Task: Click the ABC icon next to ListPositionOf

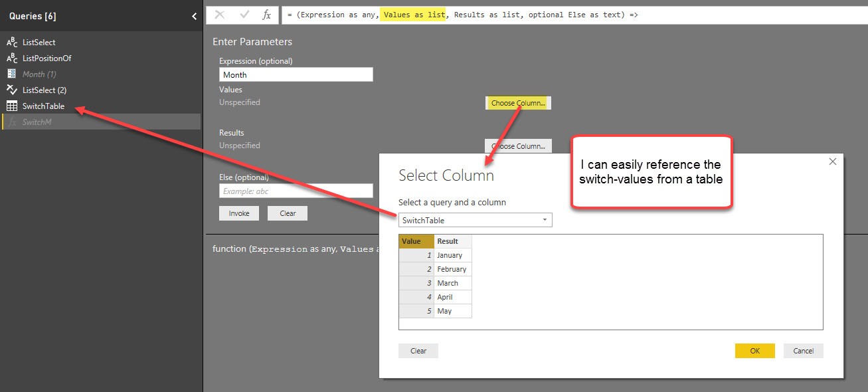Action: click(x=12, y=58)
